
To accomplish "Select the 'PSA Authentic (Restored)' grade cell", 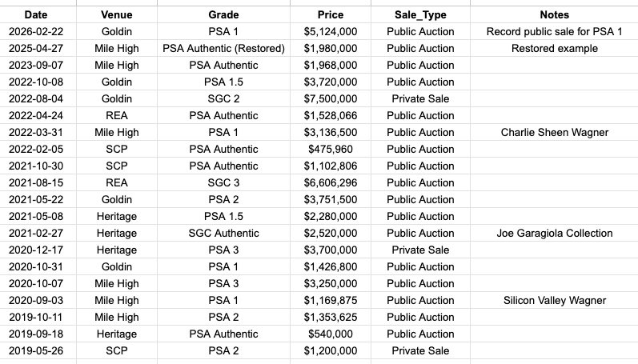I will coord(223,49).
